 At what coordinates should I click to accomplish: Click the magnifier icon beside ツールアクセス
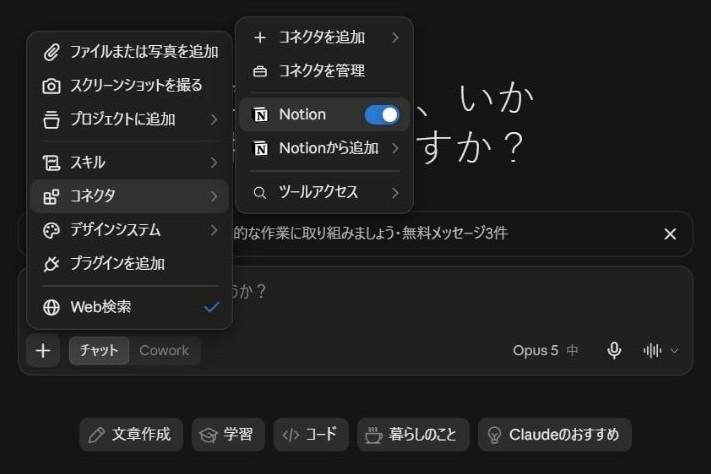pyautogui.click(x=260, y=193)
